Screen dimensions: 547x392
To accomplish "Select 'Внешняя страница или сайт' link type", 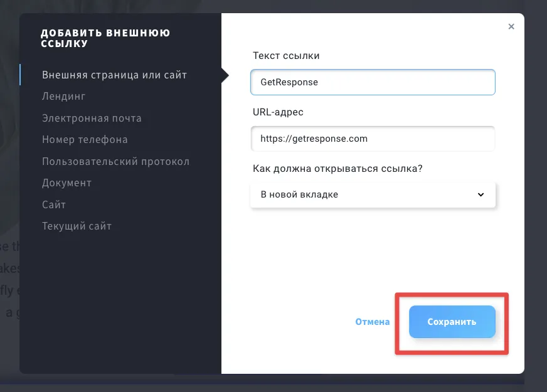I will (x=114, y=75).
